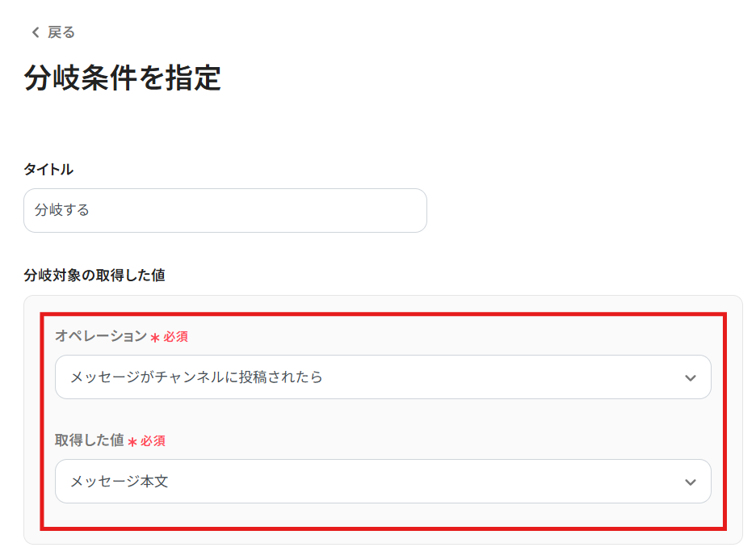Screen dimensions: 756x560
Task: Click the chevron on オペレーション dropdown
Action: pos(690,377)
